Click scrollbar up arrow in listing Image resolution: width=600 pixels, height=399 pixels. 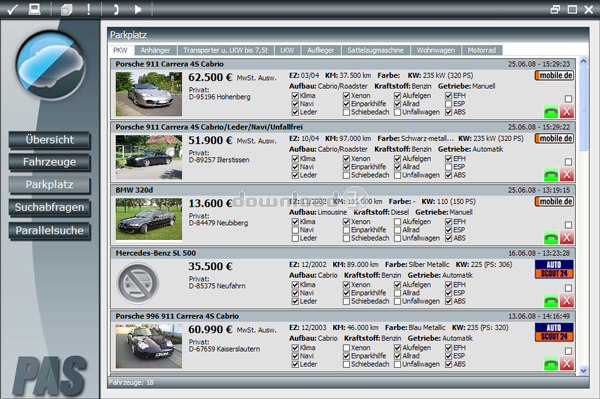click(584, 61)
